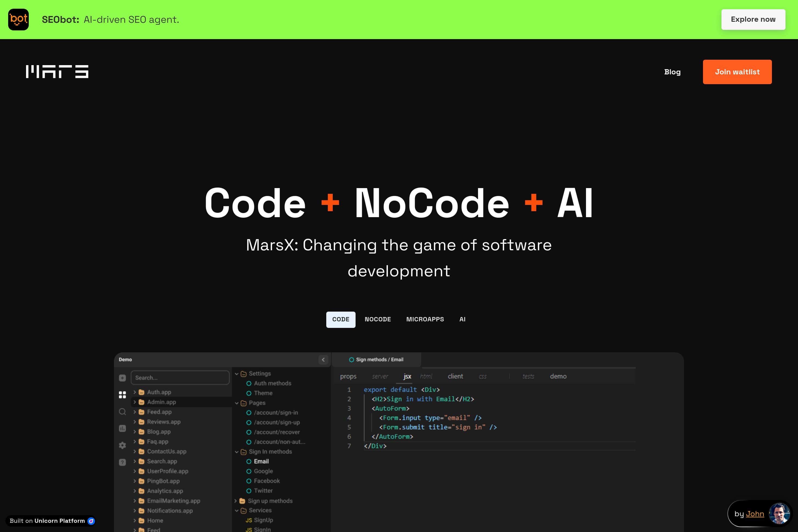The height and width of the screenshot is (532, 798).
Task: Select the NOCODE tab
Action: coord(378,319)
